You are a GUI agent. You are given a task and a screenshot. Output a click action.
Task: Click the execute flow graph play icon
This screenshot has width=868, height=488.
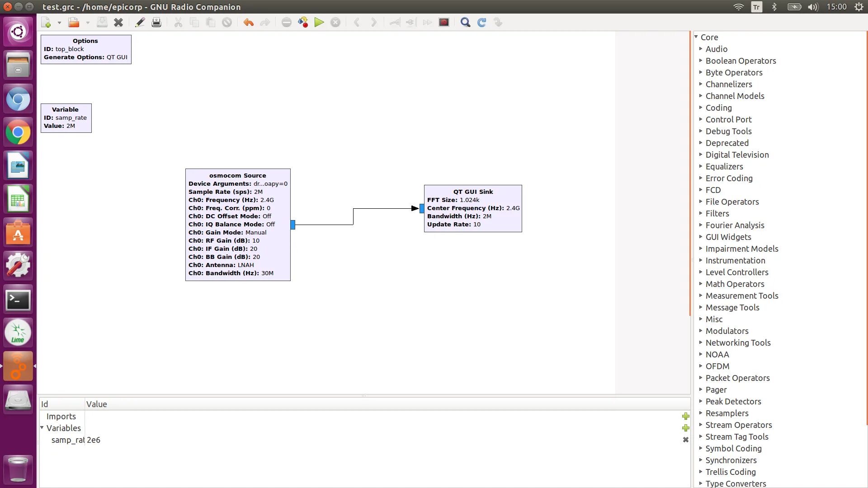pyautogui.click(x=319, y=23)
